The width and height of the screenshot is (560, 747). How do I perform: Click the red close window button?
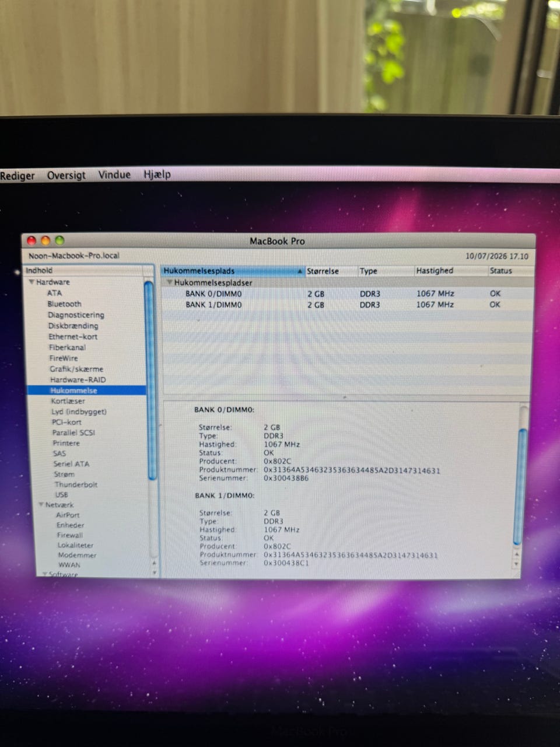point(32,240)
